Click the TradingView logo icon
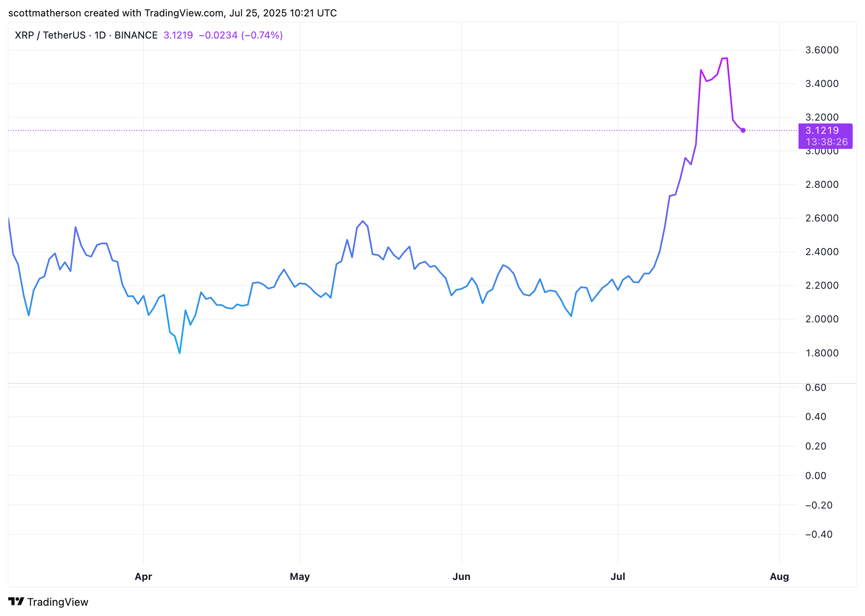865x616 pixels. coord(16,601)
